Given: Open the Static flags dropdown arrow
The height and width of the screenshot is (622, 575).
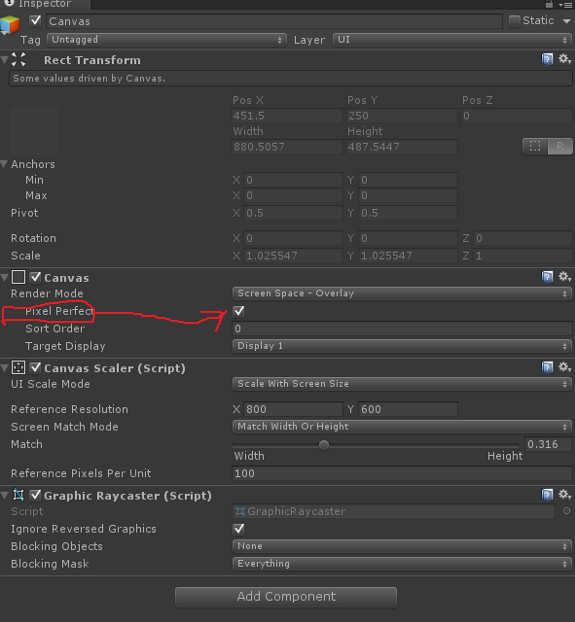Looking at the screenshot, I should click(x=566, y=21).
